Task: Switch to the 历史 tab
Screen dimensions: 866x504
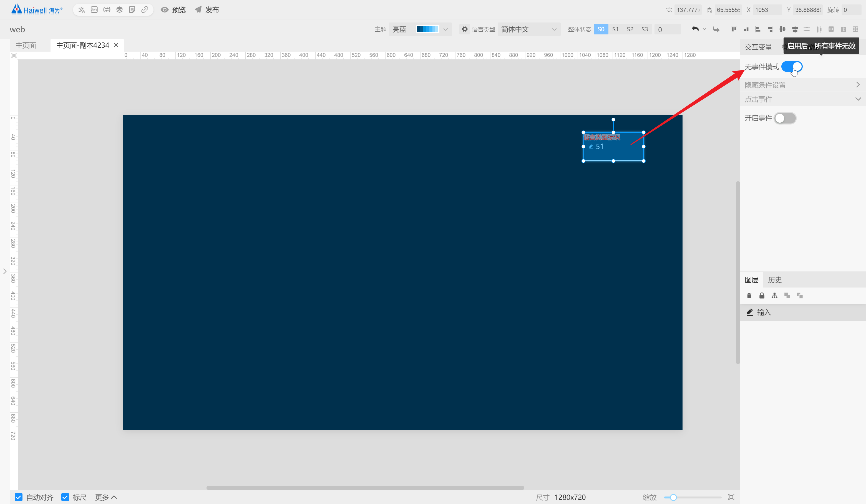Action: [x=775, y=280]
